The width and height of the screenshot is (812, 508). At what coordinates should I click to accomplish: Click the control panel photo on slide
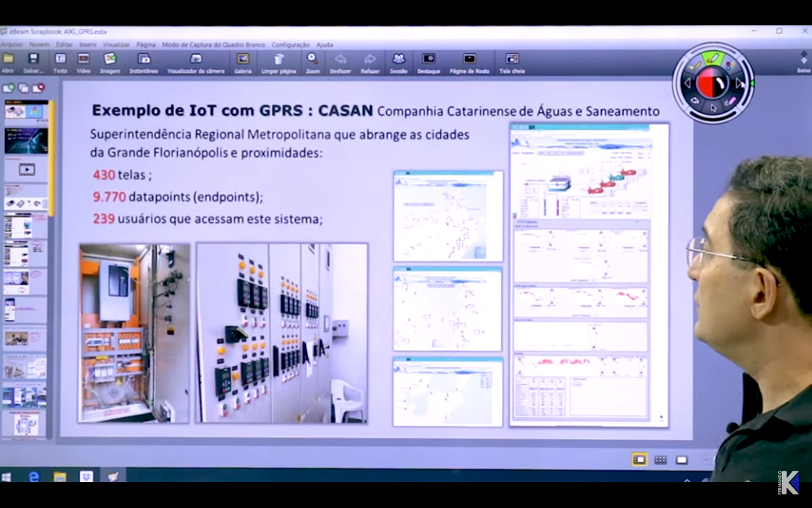point(282,334)
